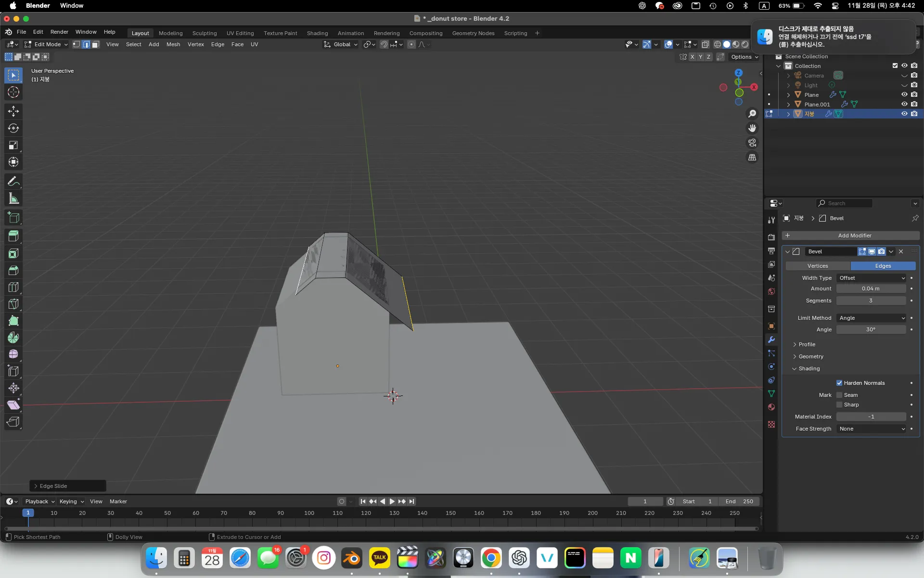Hide Plane.001 object in viewport
The height and width of the screenshot is (578, 924).
click(904, 104)
